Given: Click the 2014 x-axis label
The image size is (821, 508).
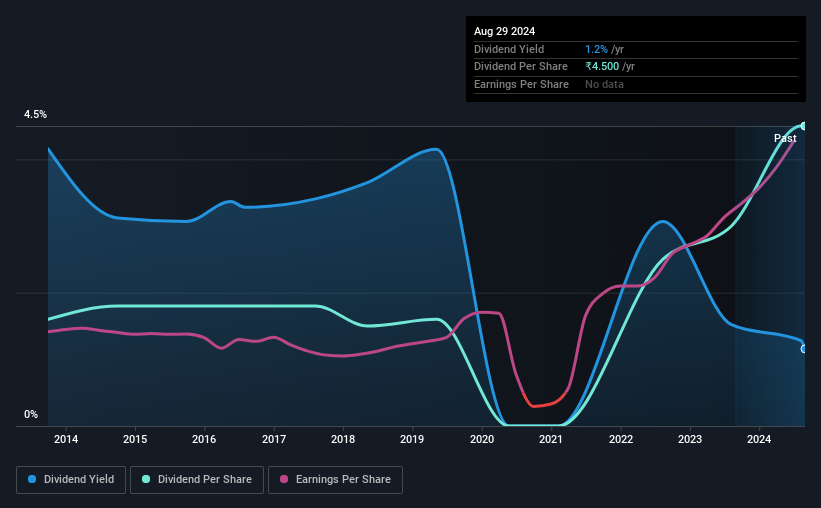Looking at the screenshot, I should pos(66,439).
